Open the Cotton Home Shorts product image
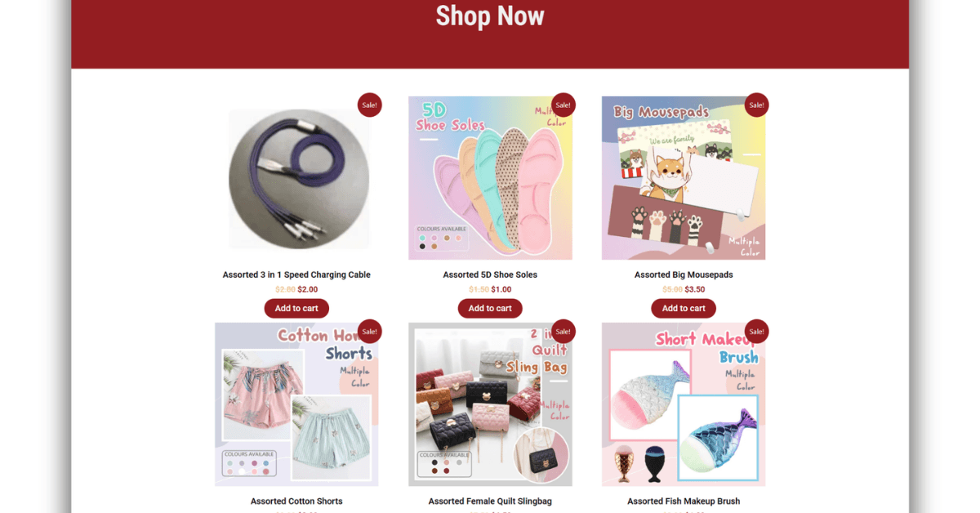 tap(296, 404)
